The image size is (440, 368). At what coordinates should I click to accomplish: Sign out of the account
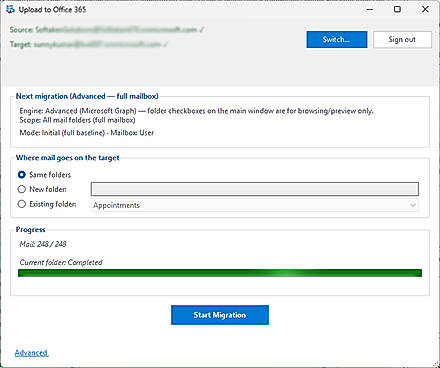(402, 40)
